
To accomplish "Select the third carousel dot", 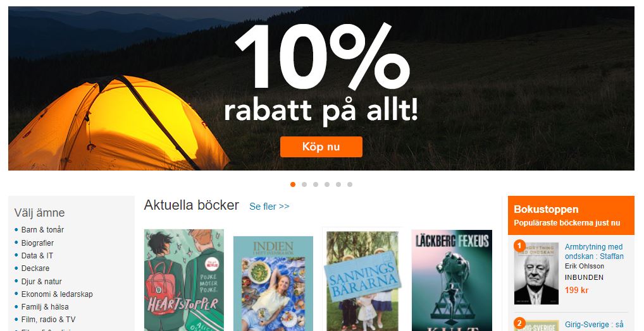I will click(316, 184).
